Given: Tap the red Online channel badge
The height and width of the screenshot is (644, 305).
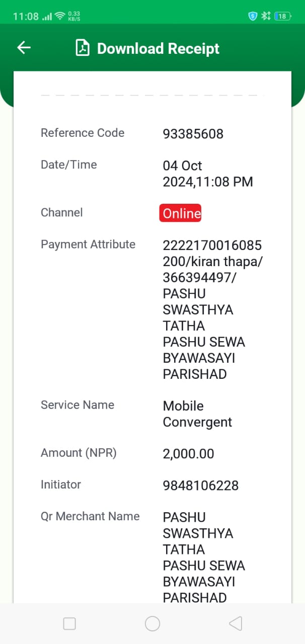Looking at the screenshot, I should (x=181, y=213).
